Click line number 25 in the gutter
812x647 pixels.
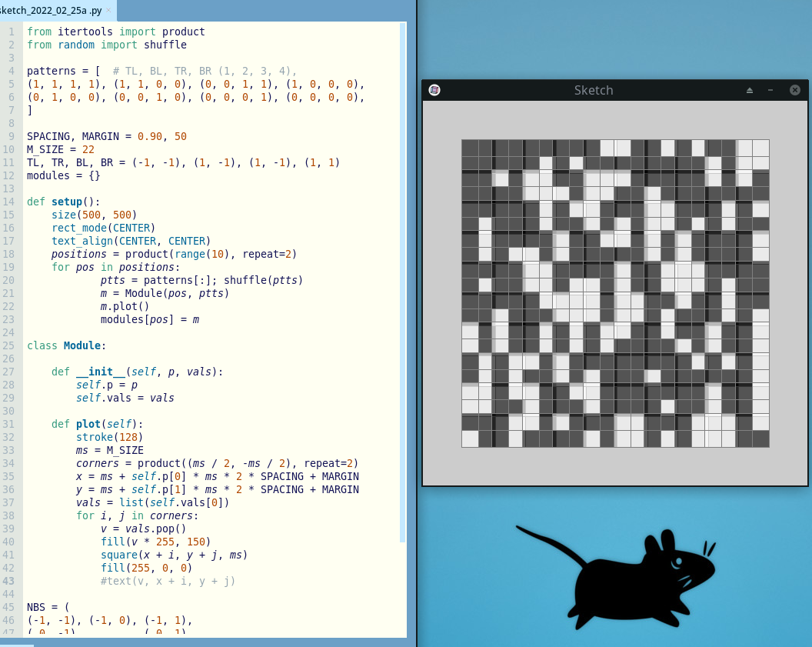12,345
